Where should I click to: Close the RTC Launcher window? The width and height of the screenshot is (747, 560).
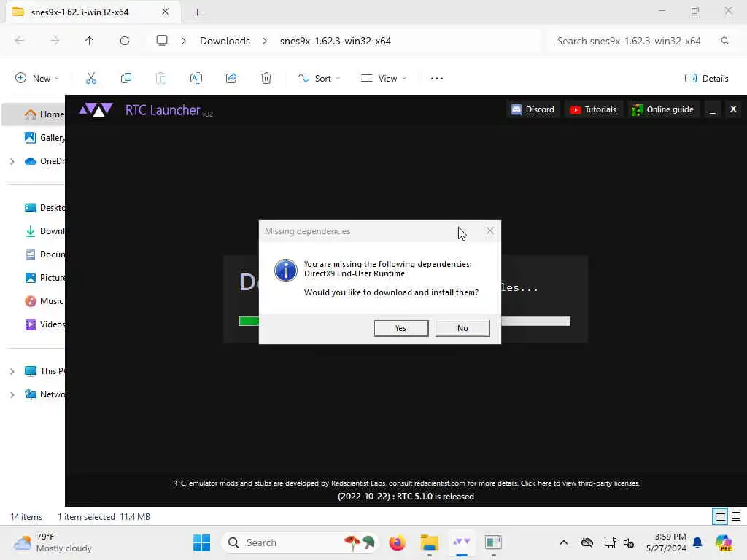point(733,109)
